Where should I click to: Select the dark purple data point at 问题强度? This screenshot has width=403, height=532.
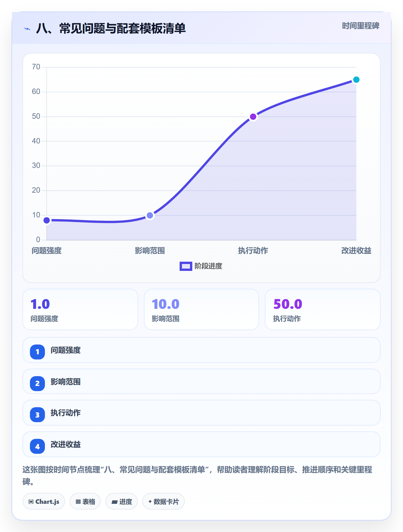pyautogui.click(x=47, y=220)
